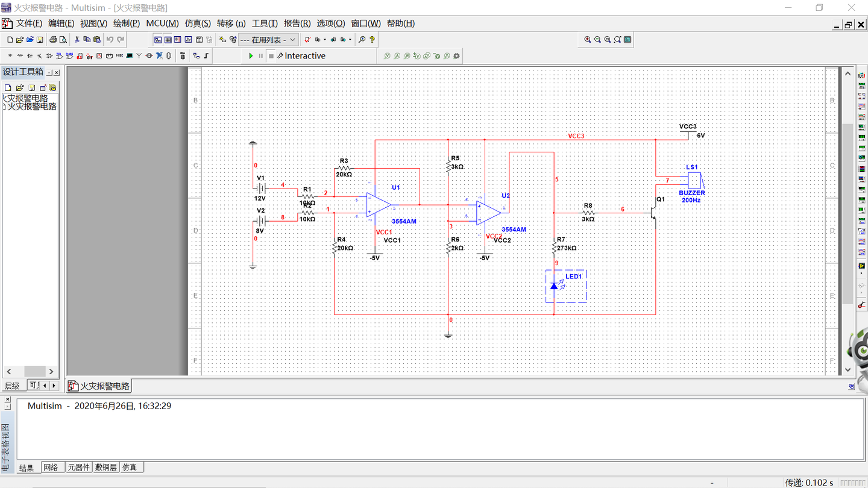Open the 转移(n) menu
This screenshot has width=868, height=488.
tap(231, 23)
